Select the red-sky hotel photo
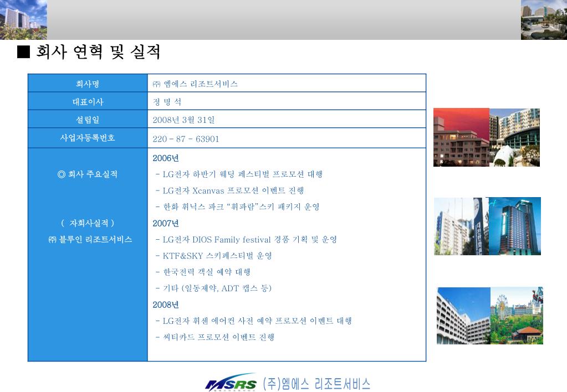 [461, 137]
